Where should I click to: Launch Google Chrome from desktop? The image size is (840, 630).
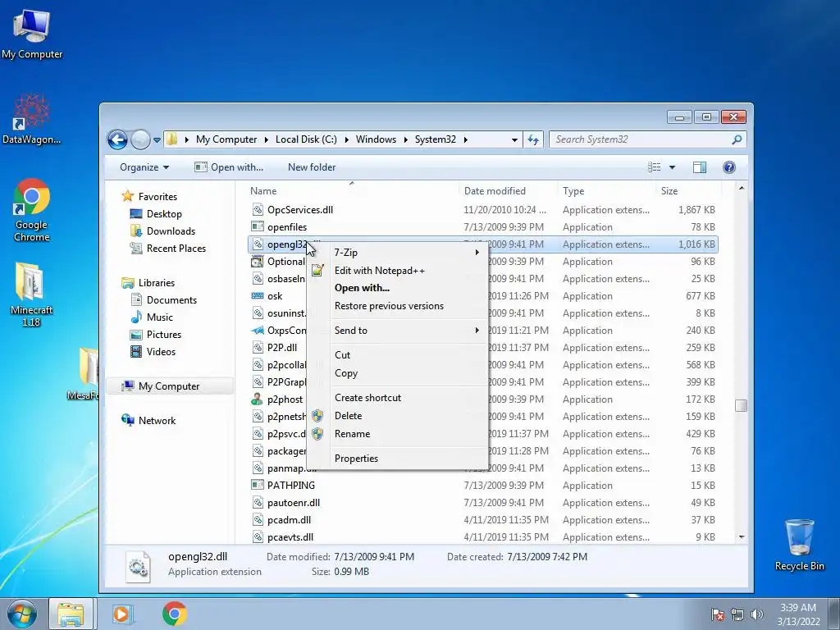pyautogui.click(x=32, y=210)
